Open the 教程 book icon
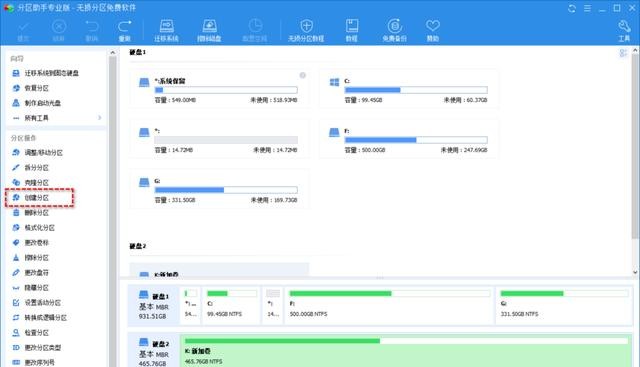The width and height of the screenshot is (640, 367). (x=352, y=26)
